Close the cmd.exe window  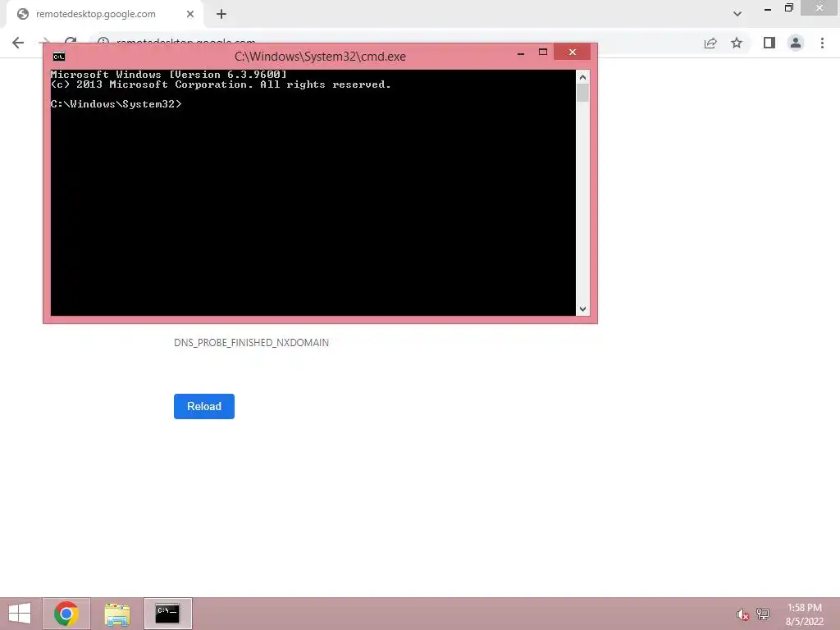[572, 52]
